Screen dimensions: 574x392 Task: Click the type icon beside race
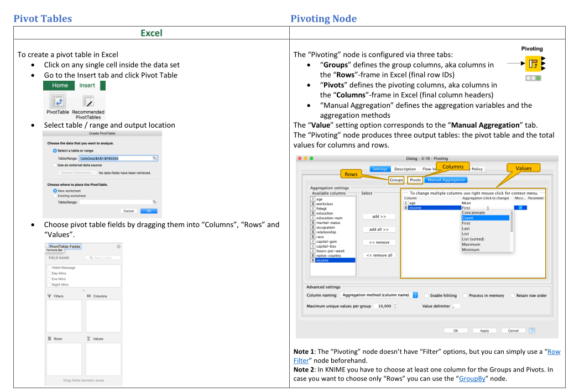pyautogui.click(x=313, y=237)
